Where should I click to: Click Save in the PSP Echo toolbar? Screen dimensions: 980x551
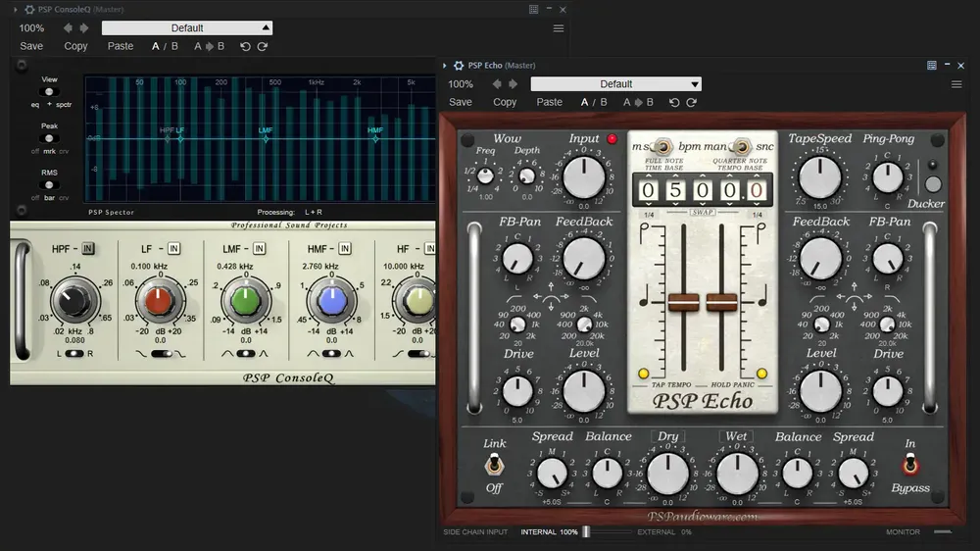[x=461, y=102]
